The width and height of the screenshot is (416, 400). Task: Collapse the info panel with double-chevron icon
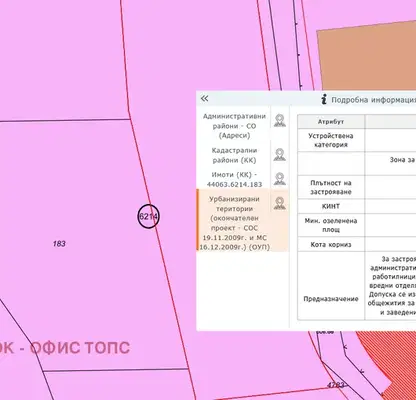click(204, 98)
